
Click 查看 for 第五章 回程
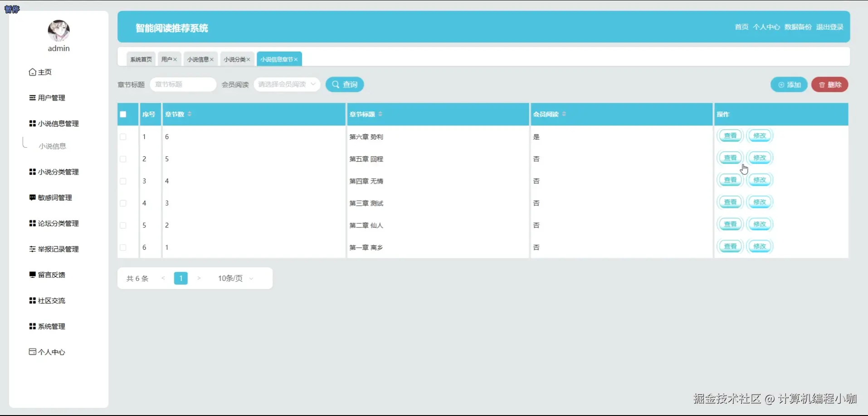pos(730,158)
